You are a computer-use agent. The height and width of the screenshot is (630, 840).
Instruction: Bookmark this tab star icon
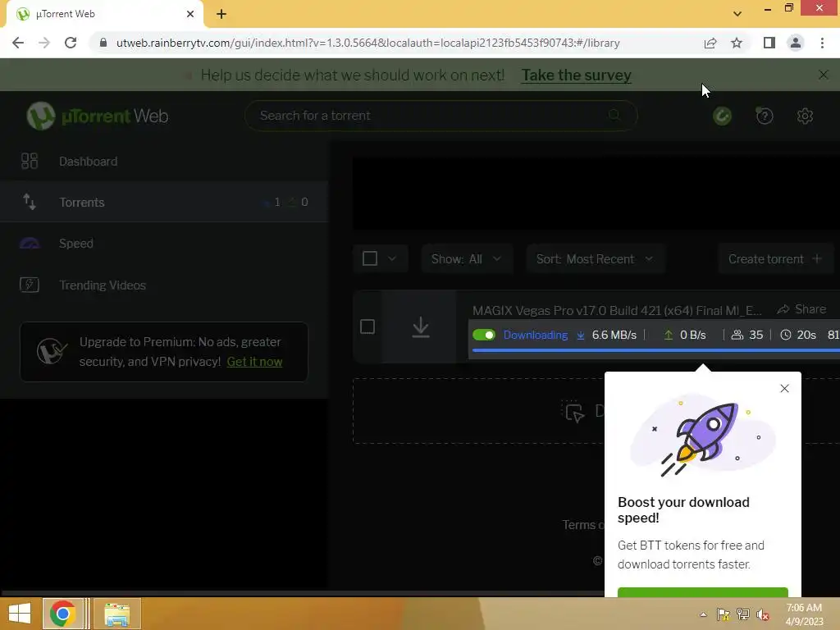click(737, 43)
